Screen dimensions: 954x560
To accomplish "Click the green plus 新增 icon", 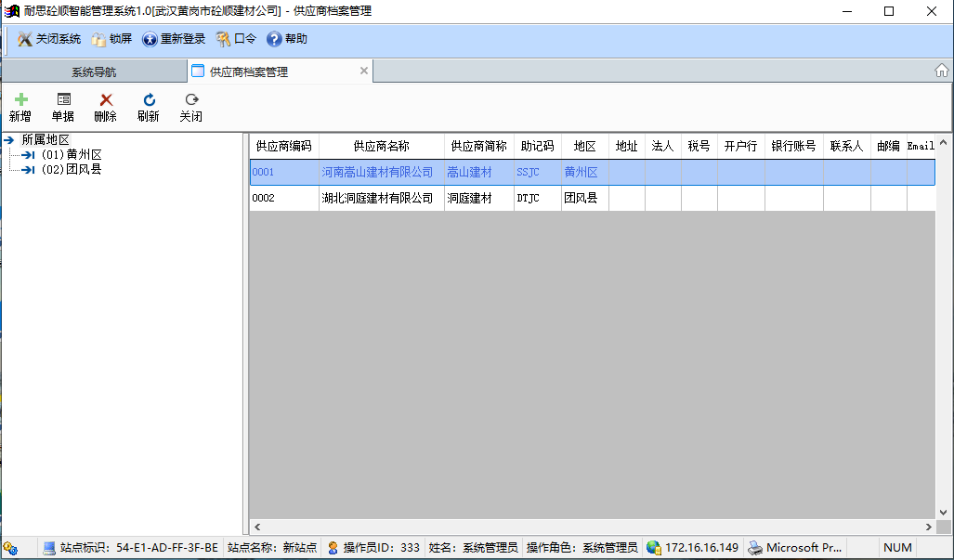I will tap(20, 99).
